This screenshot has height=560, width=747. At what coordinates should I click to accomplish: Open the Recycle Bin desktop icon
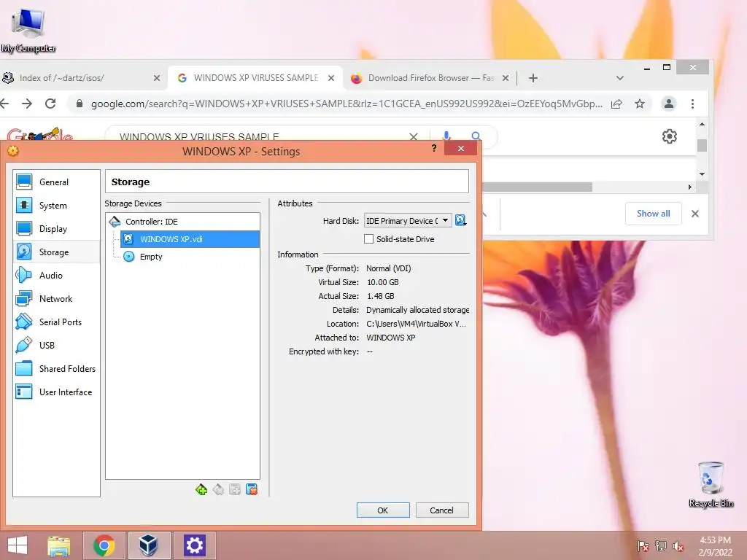711,484
